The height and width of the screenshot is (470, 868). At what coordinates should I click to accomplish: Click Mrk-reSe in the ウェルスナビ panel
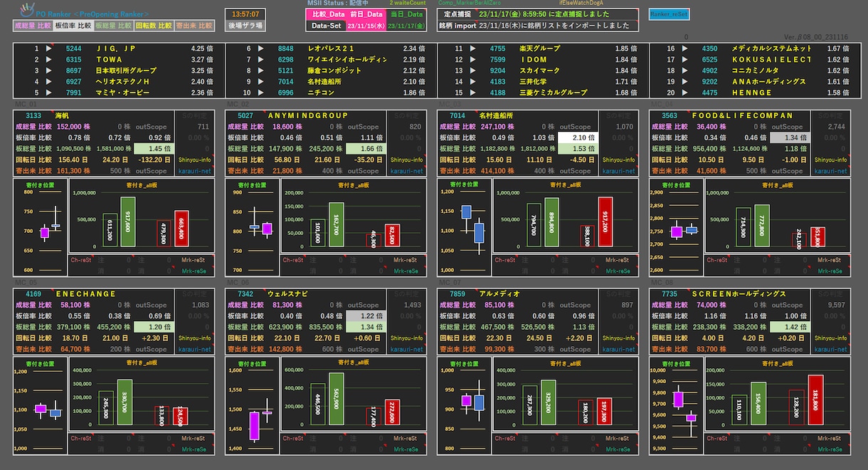(406, 450)
